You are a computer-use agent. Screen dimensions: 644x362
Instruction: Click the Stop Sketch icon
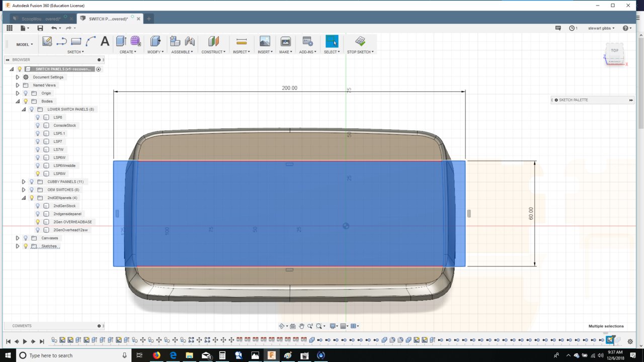pyautogui.click(x=360, y=41)
